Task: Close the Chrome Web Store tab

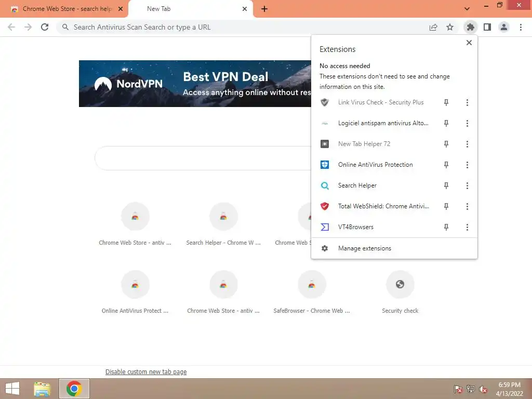Action: 121,9
